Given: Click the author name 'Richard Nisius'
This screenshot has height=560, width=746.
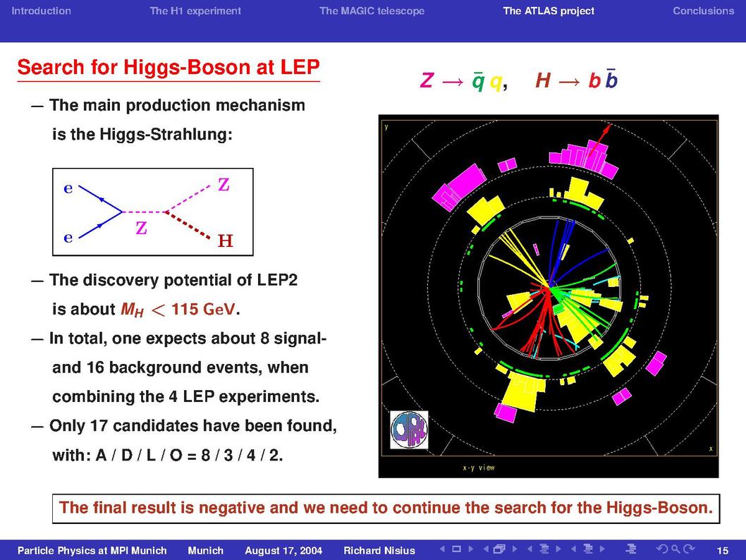Looking at the screenshot, I should click(x=379, y=551).
